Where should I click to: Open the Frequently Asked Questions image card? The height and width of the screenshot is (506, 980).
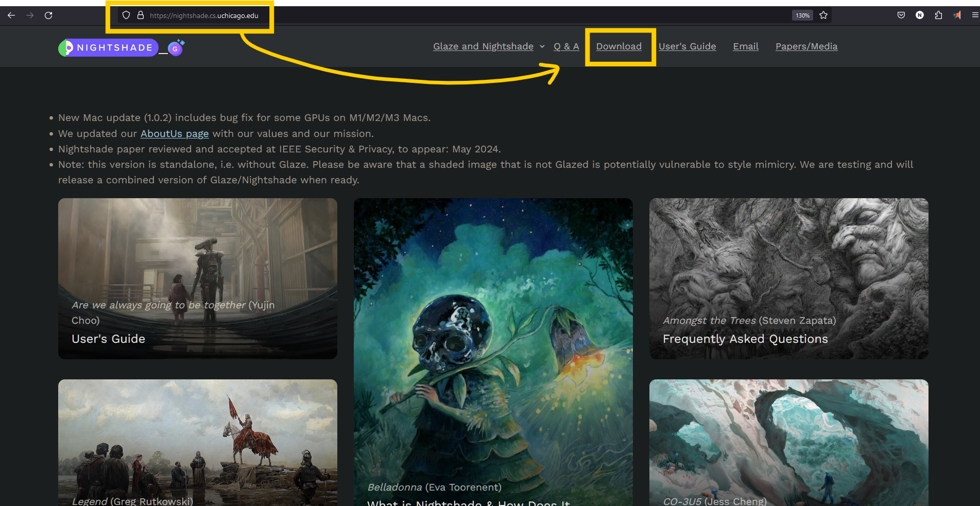[x=788, y=278]
